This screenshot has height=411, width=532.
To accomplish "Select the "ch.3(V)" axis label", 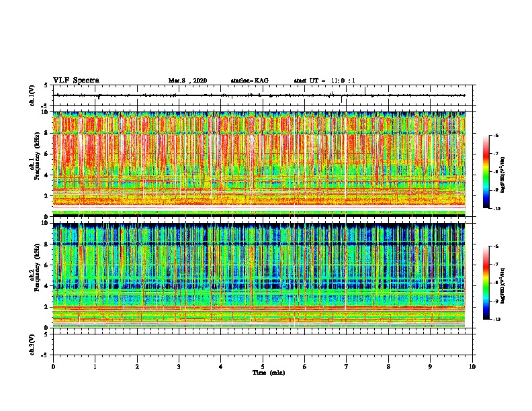I will coord(32,345).
